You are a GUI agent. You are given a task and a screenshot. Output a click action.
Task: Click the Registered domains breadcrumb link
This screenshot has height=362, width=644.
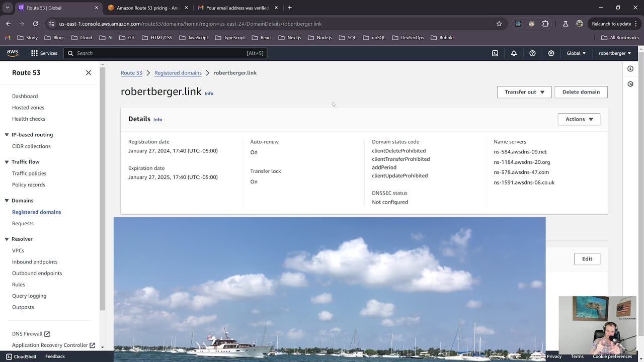(x=178, y=73)
